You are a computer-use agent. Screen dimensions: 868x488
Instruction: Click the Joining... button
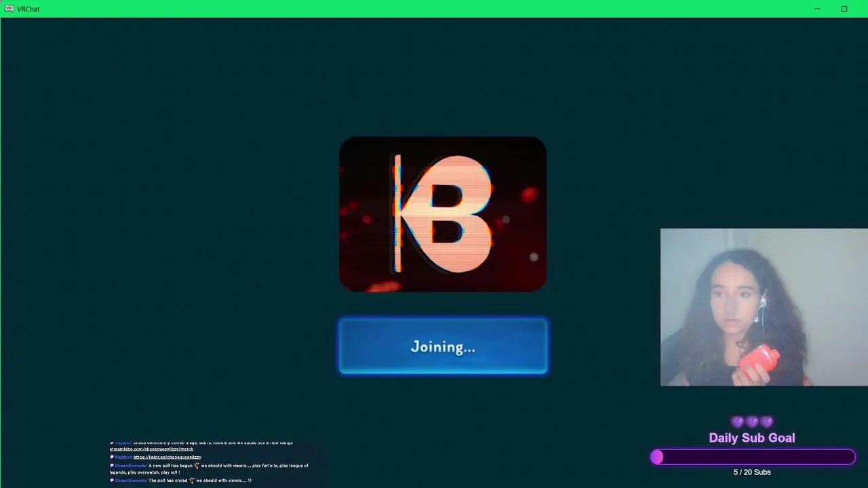click(443, 346)
